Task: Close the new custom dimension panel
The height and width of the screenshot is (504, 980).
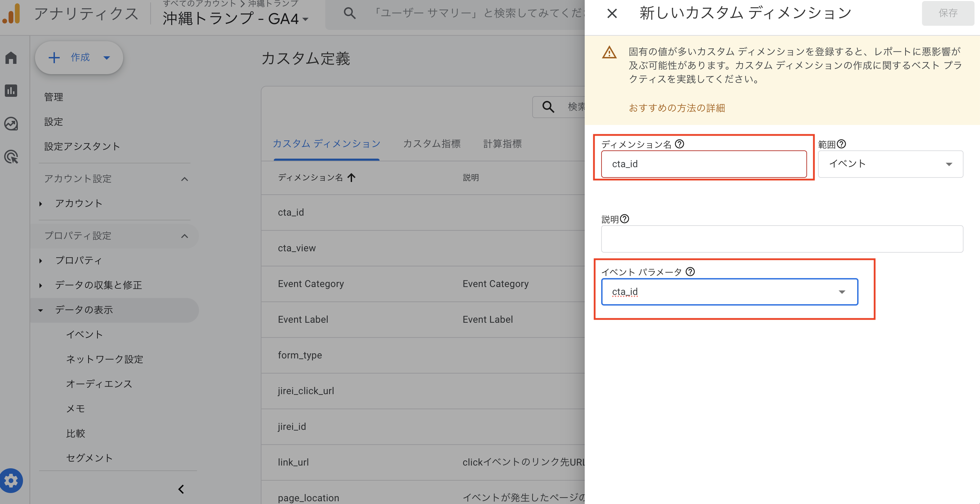Action: (612, 13)
